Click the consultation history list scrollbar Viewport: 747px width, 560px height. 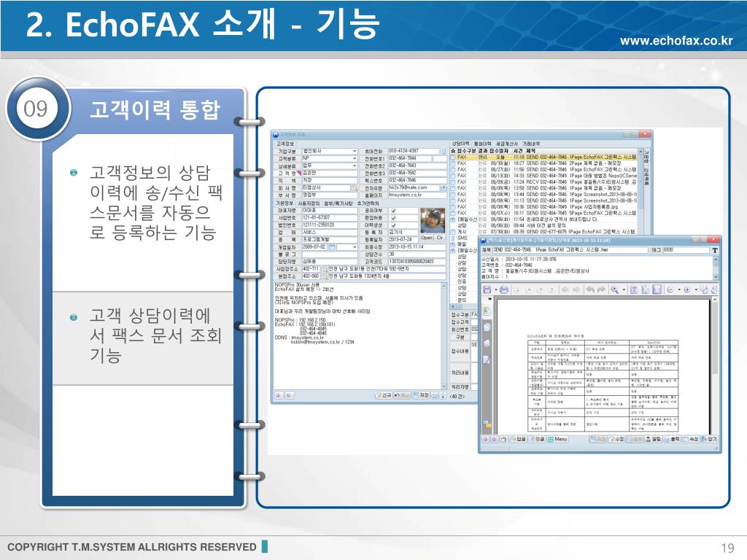[640, 190]
